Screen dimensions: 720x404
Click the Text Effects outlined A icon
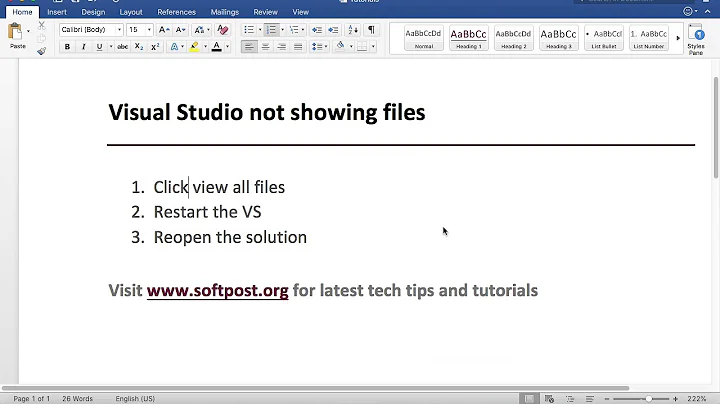pos(174,46)
